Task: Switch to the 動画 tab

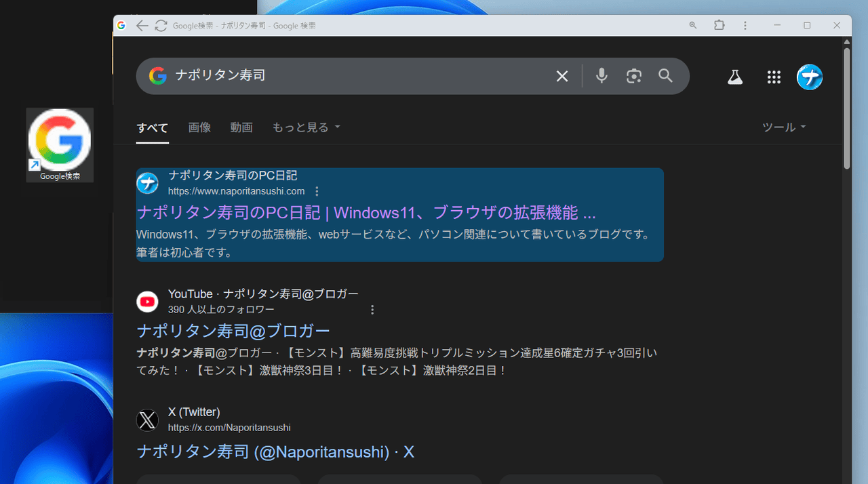Action: point(241,127)
